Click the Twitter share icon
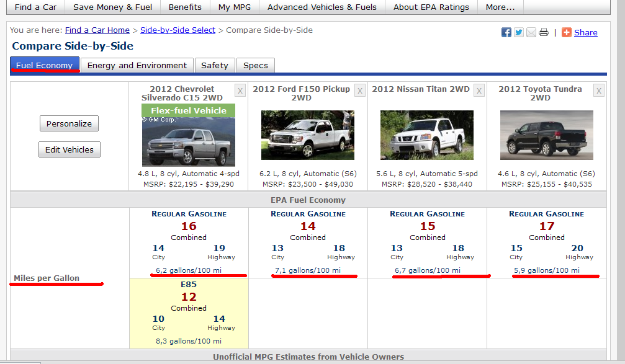This screenshot has width=625, height=364. (x=519, y=32)
